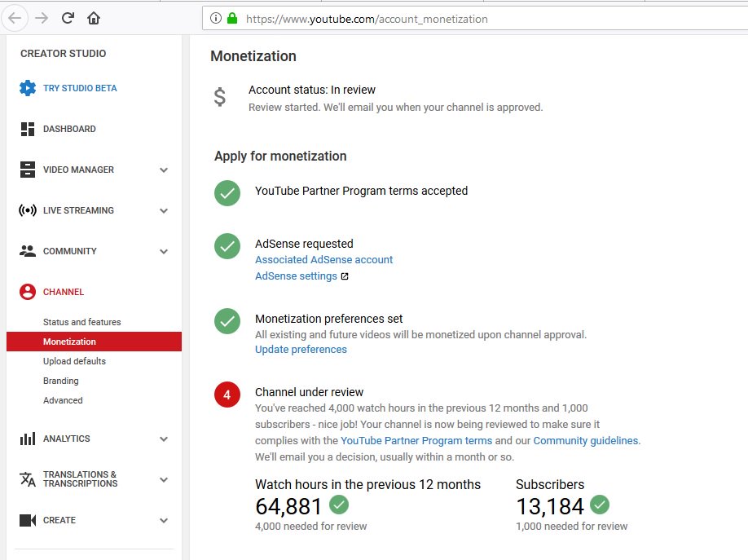Expand the Translations & Transcriptions chevron

click(x=164, y=480)
